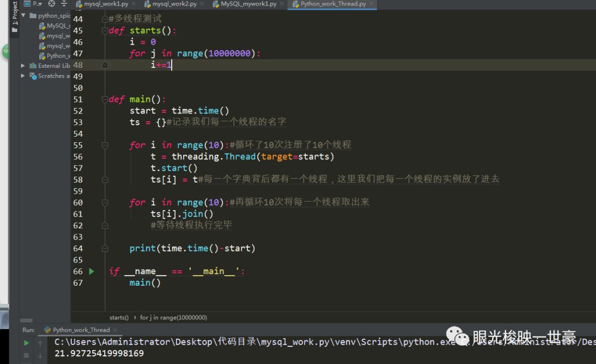
Task: Click the 'for j in range(10000000)' breadcrumb
Action: pos(173,318)
